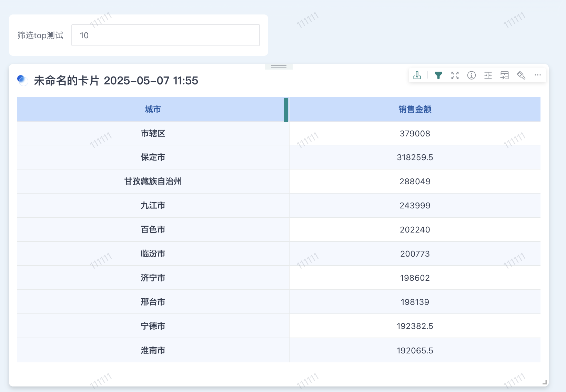
Task: Open the paintbrush style icon
Action: pyautogui.click(x=521, y=75)
